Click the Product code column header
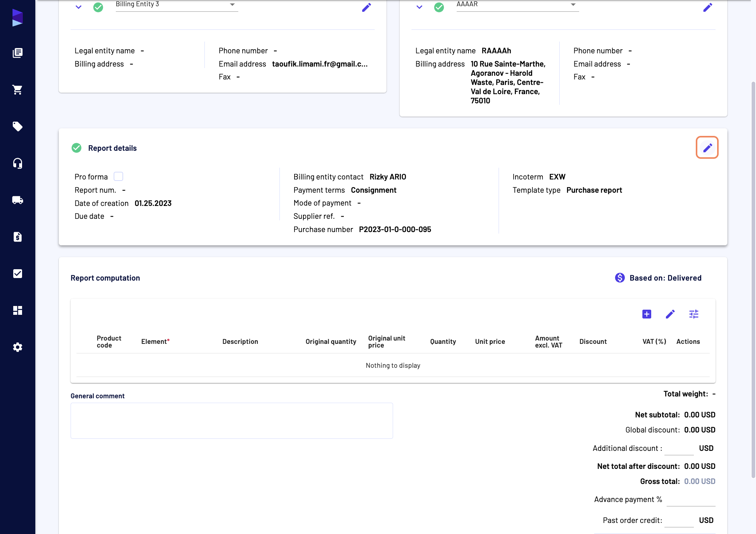The height and width of the screenshot is (534, 756). click(x=109, y=342)
